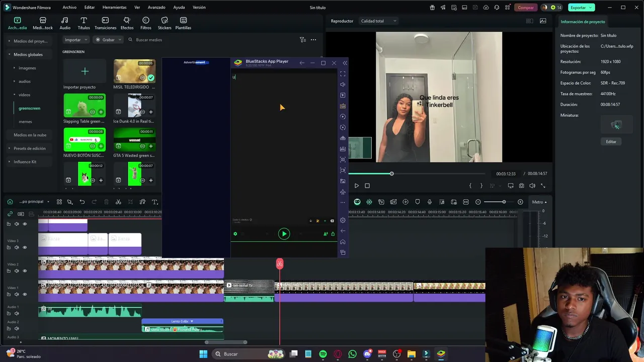Click the Editar thumbnail button
This screenshot has height=362, width=644.
tap(611, 142)
